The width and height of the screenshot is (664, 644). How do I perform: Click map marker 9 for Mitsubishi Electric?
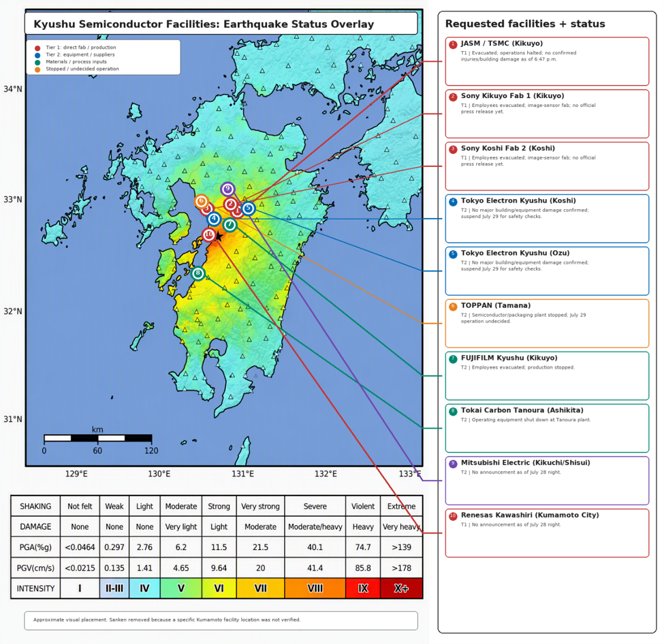pyautogui.click(x=227, y=189)
